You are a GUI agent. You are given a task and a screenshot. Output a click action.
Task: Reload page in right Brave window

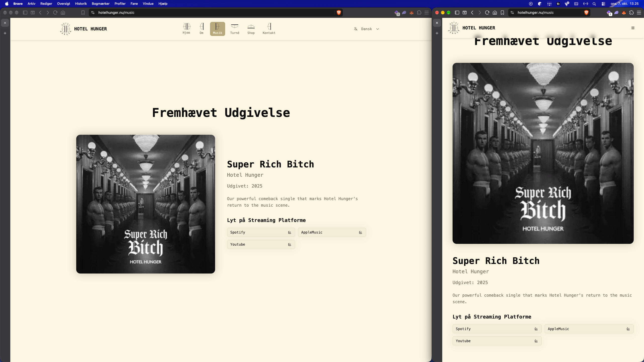click(487, 13)
